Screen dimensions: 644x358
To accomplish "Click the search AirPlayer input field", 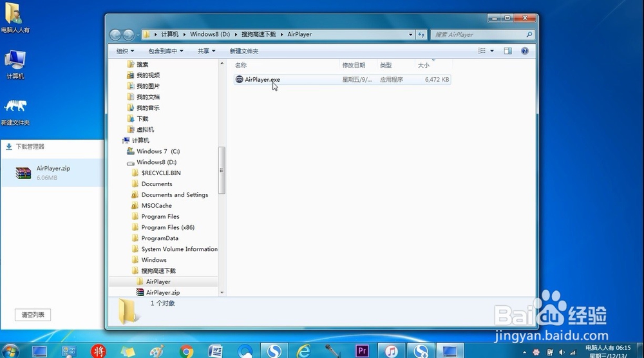I will (x=478, y=35).
